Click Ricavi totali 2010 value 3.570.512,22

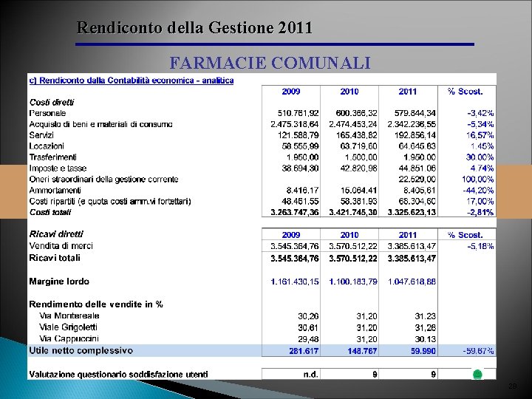353,259
